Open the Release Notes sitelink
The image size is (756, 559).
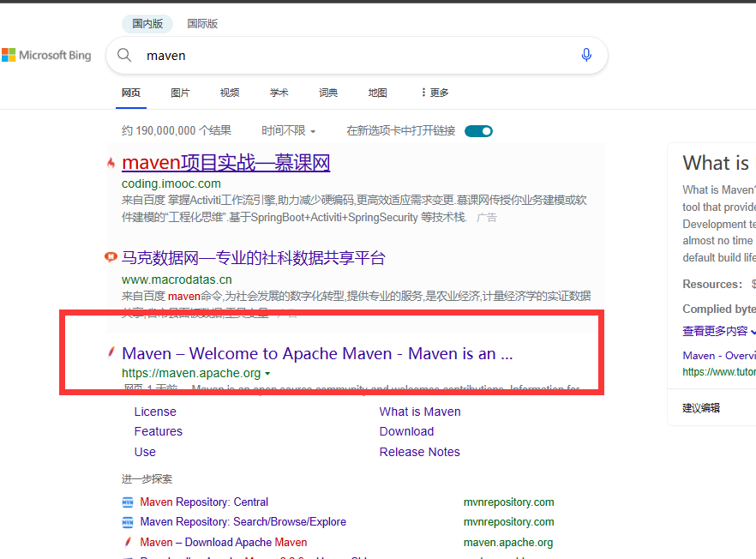point(419,452)
